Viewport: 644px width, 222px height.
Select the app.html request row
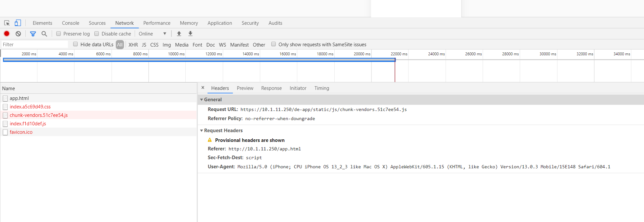99,98
